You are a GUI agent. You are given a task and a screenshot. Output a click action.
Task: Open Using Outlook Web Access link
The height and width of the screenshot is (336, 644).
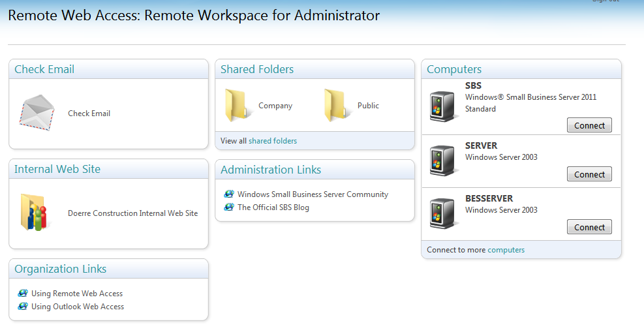[x=78, y=307]
